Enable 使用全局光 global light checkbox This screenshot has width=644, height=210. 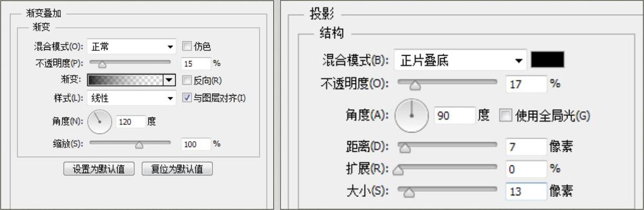(x=506, y=115)
